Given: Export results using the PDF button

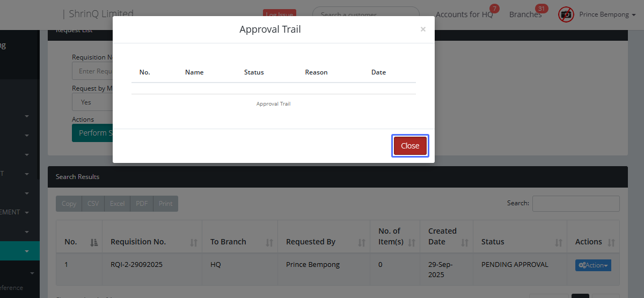Looking at the screenshot, I should point(142,204).
